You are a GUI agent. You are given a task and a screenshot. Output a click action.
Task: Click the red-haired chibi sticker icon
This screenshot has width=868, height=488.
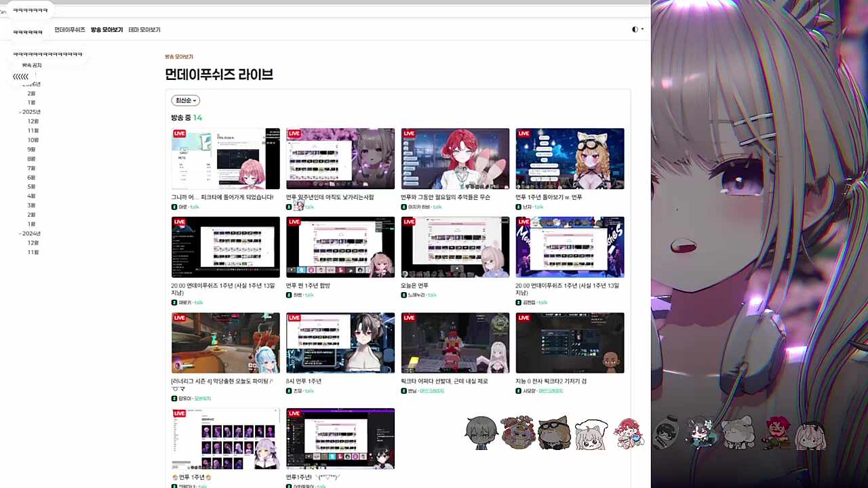tap(628, 434)
